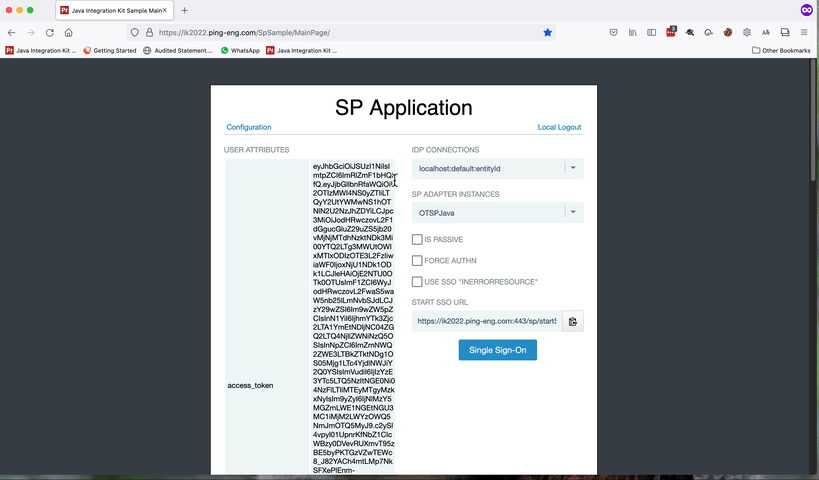819x480 pixels.
Task: Click the blue bookmark star in address bar
Action: 547,32
